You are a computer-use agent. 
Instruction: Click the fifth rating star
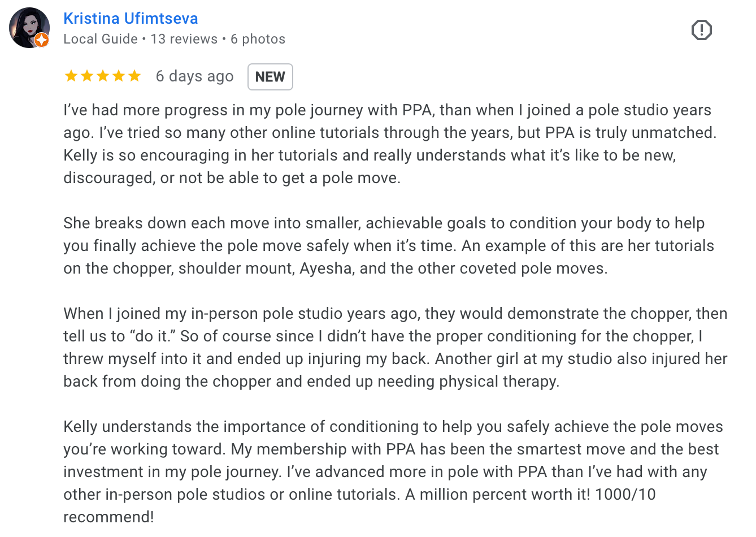pyautogui.click(x=134, y=76)
